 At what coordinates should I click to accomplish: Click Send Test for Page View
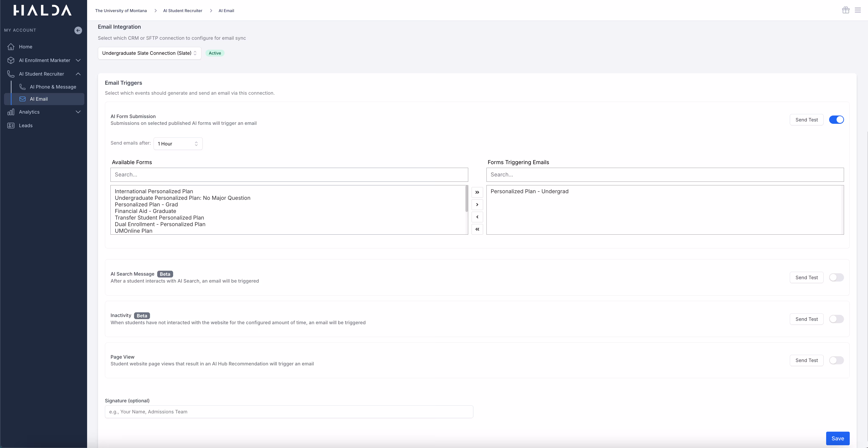(x=806, y=361)
